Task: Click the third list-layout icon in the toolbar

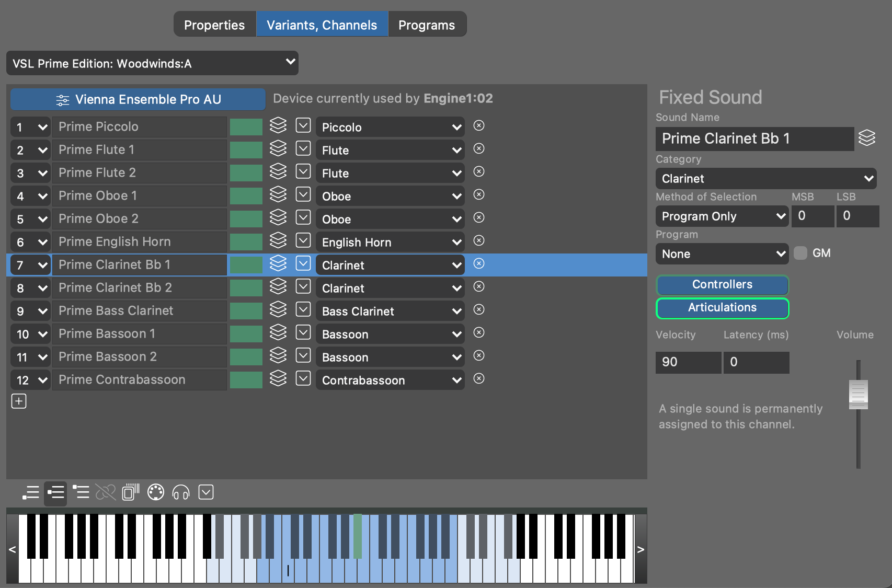Action: pyautogui.click(x=81, y=492)
